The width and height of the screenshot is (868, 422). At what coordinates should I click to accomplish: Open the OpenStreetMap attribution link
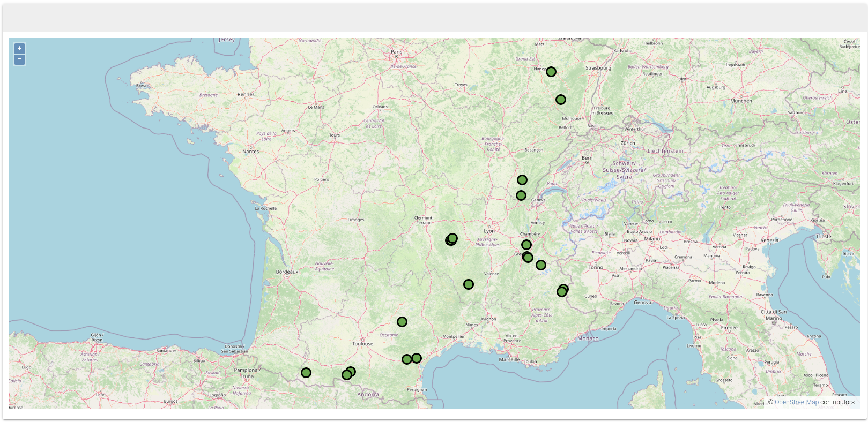(x=796, y=402)
